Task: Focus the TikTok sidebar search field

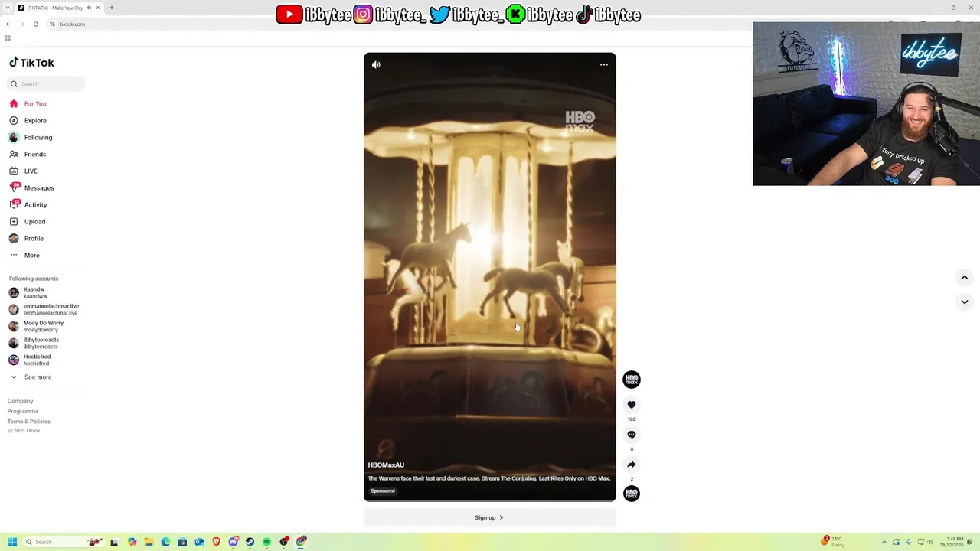Action: [47, 83]
